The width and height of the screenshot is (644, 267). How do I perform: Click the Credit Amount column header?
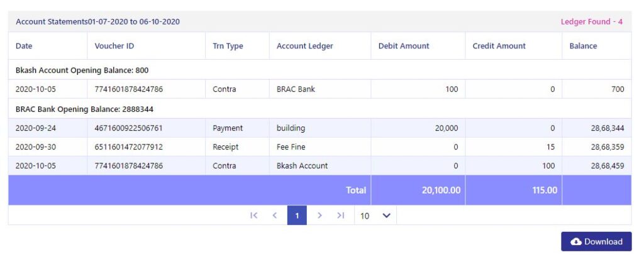499,46
